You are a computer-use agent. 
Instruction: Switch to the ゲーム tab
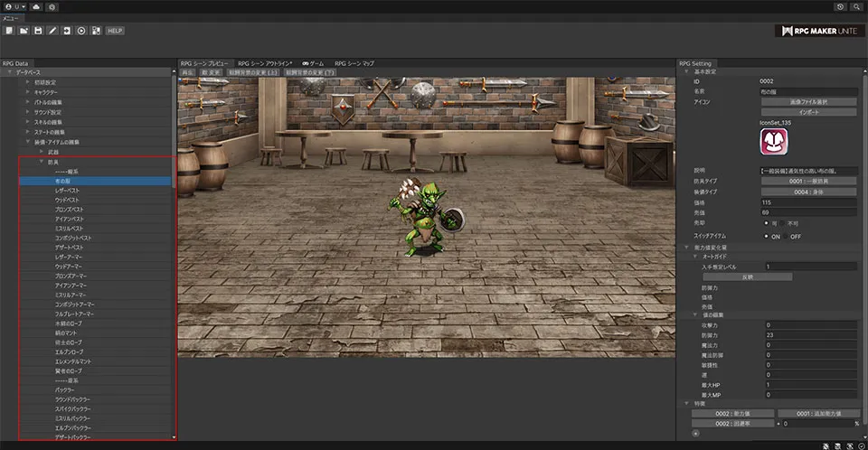315,63
